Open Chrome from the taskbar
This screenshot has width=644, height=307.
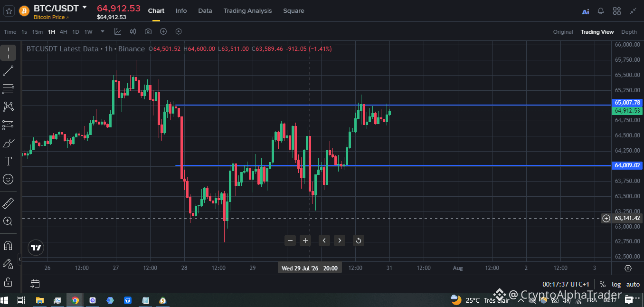click(x=75, y=300)
